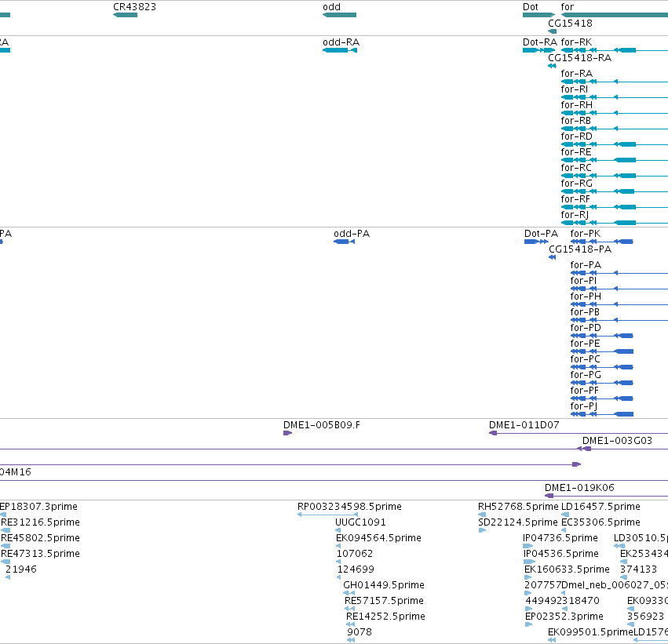Viewport: 668px width, 644px height.
Task: Select the for-PK protein label
Action: pos(586,234)
